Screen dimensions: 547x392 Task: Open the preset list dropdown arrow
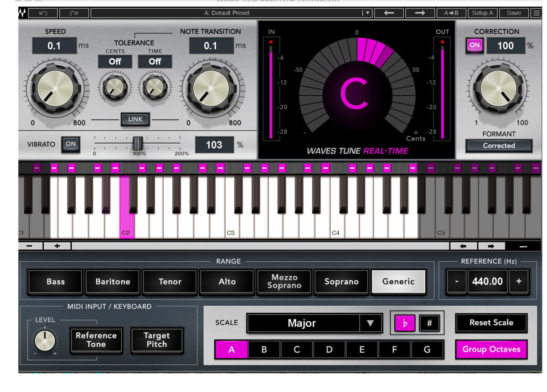pos(367,13)
